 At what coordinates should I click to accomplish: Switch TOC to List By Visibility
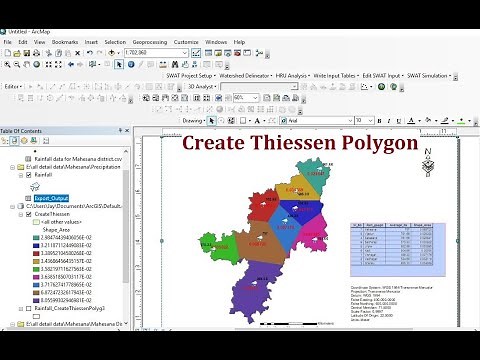pos(24,141)
